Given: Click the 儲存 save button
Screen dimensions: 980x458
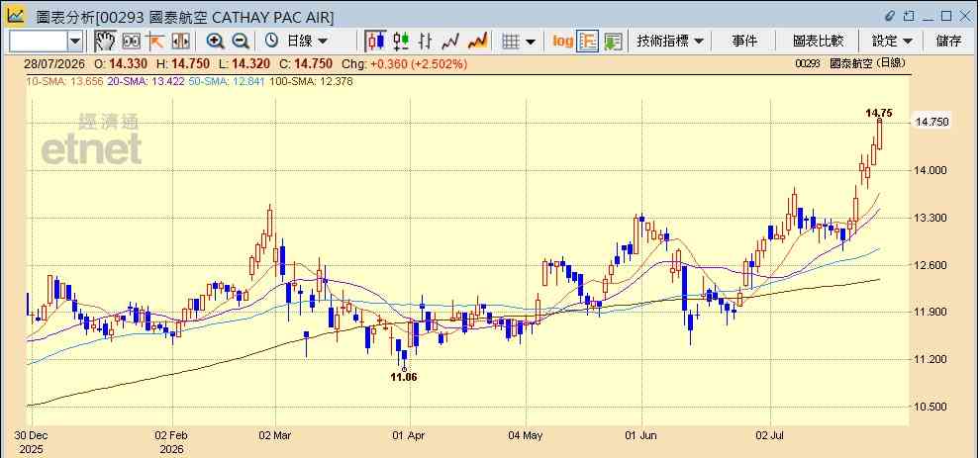Looking at the screenshot, I should pyautogui.click(x=948, y=42).
